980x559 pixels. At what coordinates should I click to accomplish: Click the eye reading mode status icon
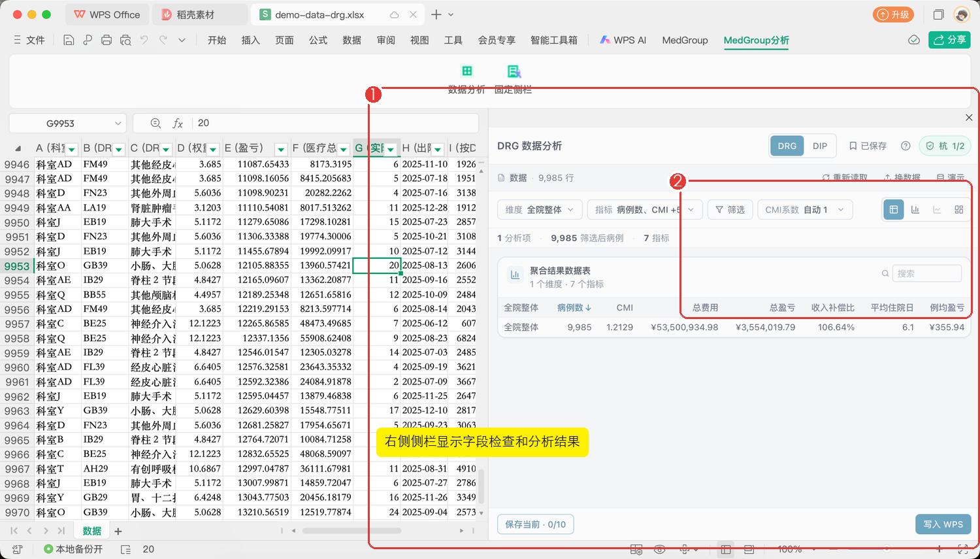(660, 549)
